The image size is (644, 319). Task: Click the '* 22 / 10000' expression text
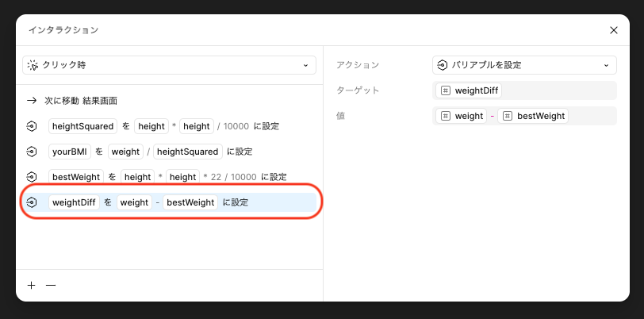[230, 177]
